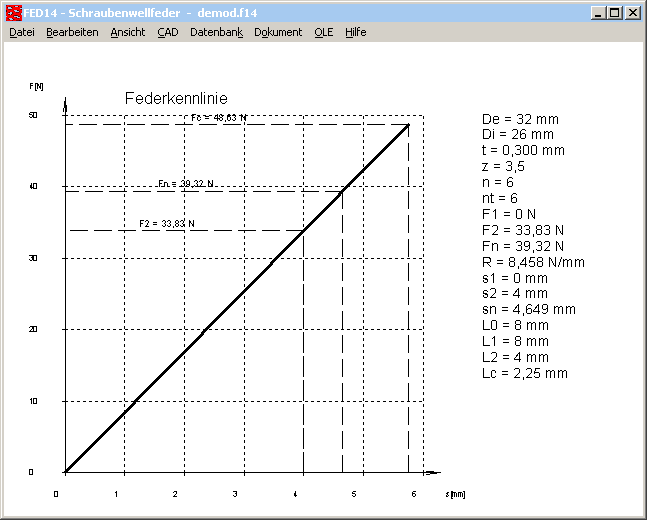
Task: Open the CAD menu
Action: pyautogui.click(x=167, y=32)
